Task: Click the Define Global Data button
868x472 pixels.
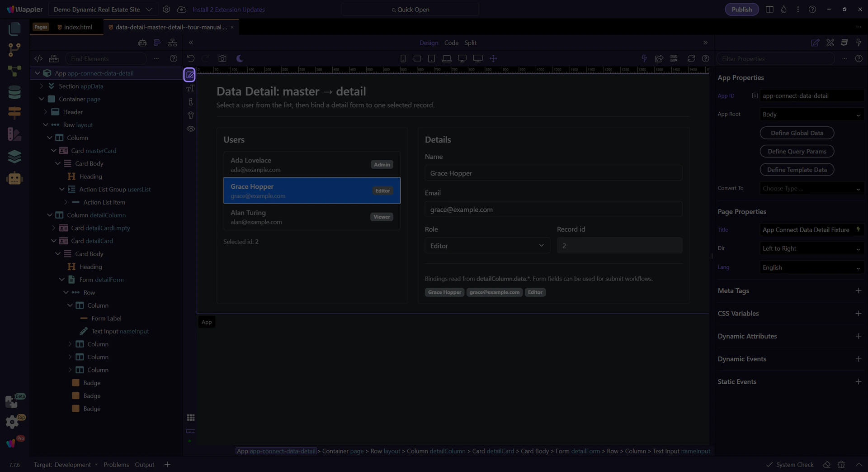Action: [797, 133]
